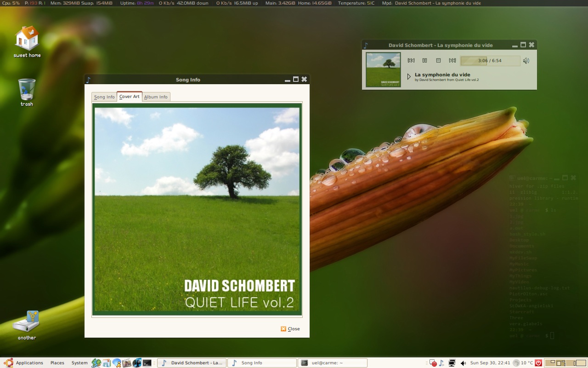Launch the video player clapperboard icon
The image size is (588, 368).
[127, 363]
